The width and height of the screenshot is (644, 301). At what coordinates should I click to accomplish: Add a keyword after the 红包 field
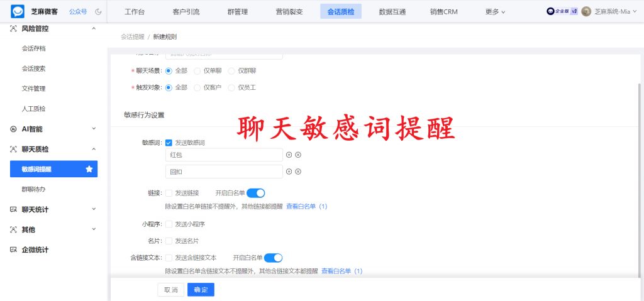(289, 155)
